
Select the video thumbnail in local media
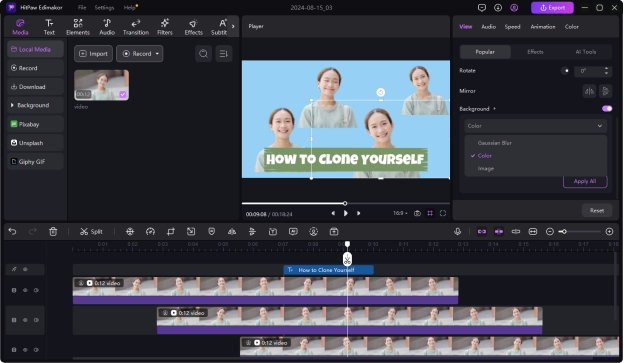(x=101, y=85)
